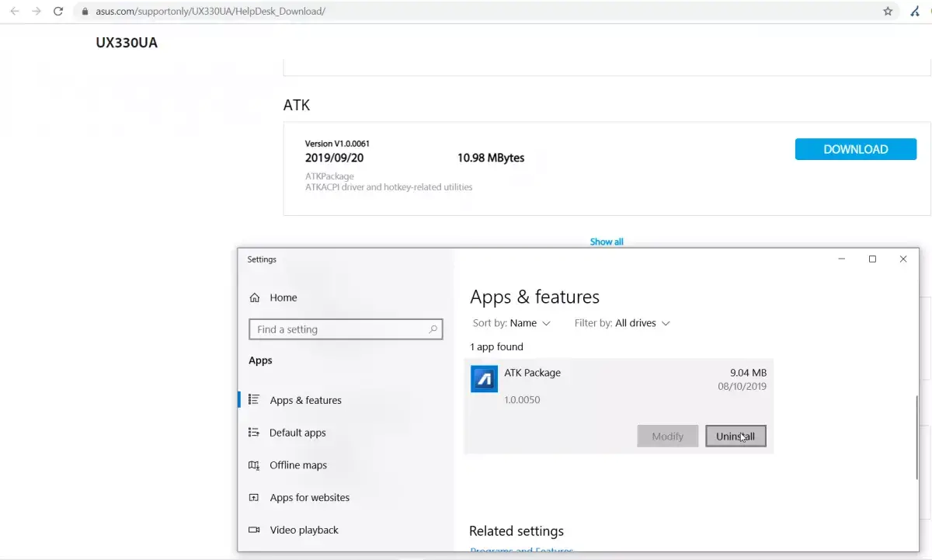Click the search magnifier in Find a setting
Screen dimensions: 932x560
click(x=433, y=329)
